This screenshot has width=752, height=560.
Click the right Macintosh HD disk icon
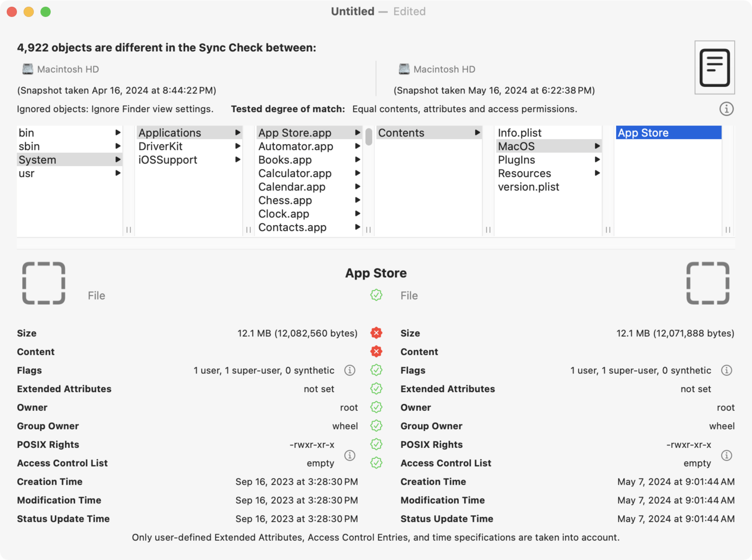pos(404,69)
